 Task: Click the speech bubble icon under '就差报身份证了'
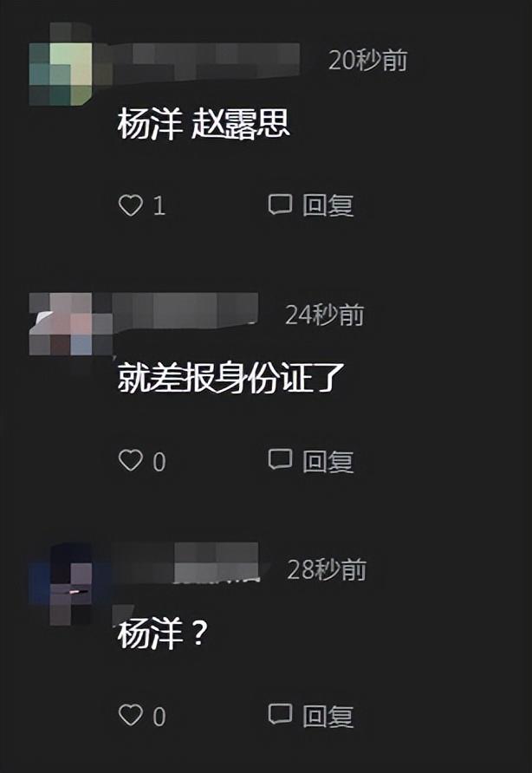pos(280,459)
